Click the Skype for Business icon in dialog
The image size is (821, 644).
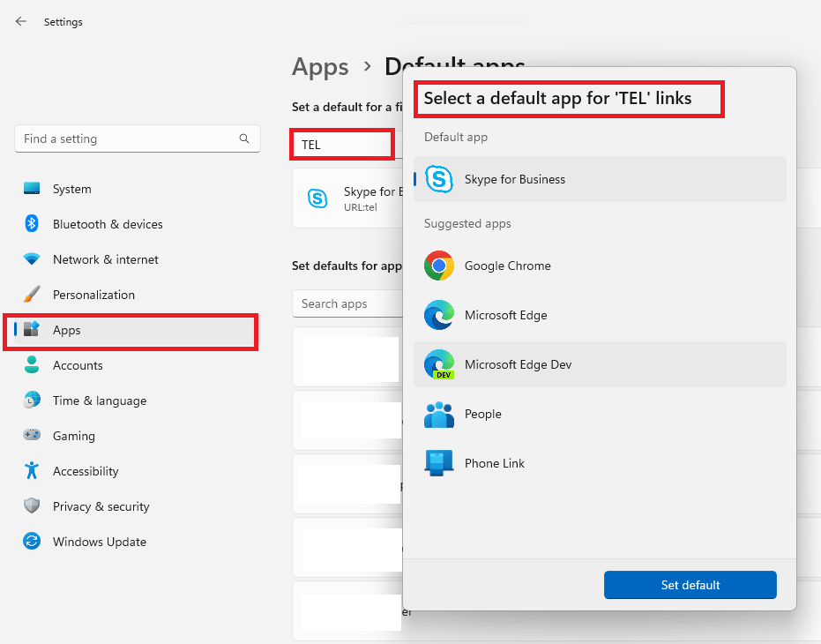pos(439,179)
